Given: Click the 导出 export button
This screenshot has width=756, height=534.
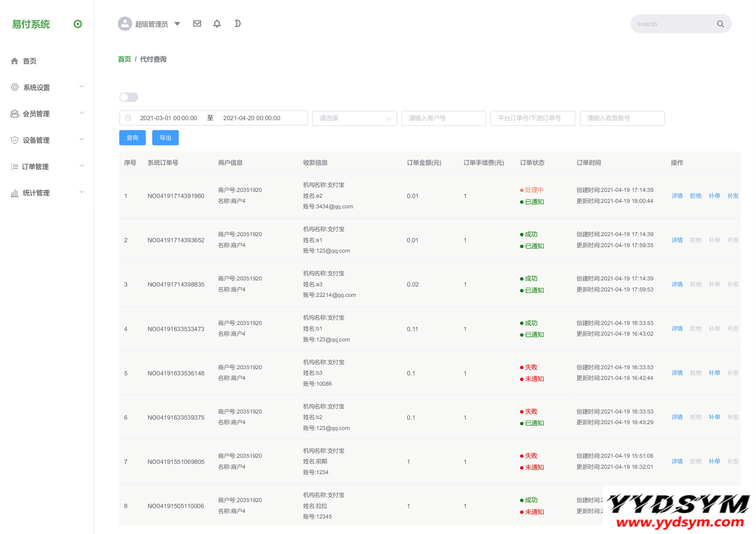Looking at the screenshot, I should pyautogui.click(x=165, y=138).
